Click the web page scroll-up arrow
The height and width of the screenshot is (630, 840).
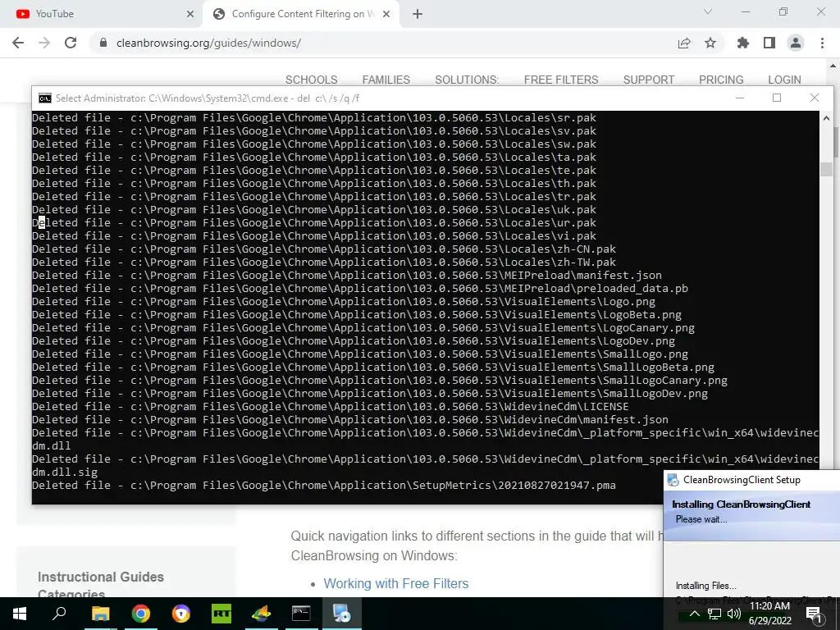pos(833,65)
